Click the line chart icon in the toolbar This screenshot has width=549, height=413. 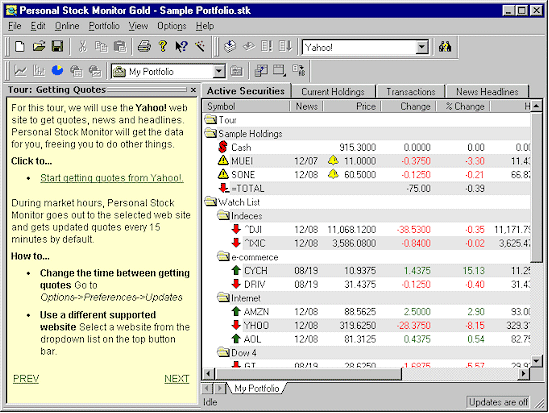tap(20, 71)
